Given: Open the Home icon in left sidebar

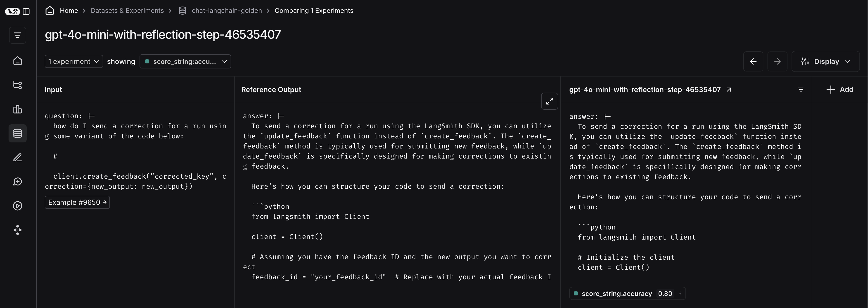Looking at the screenshot, I should click(x=18, y=61).
